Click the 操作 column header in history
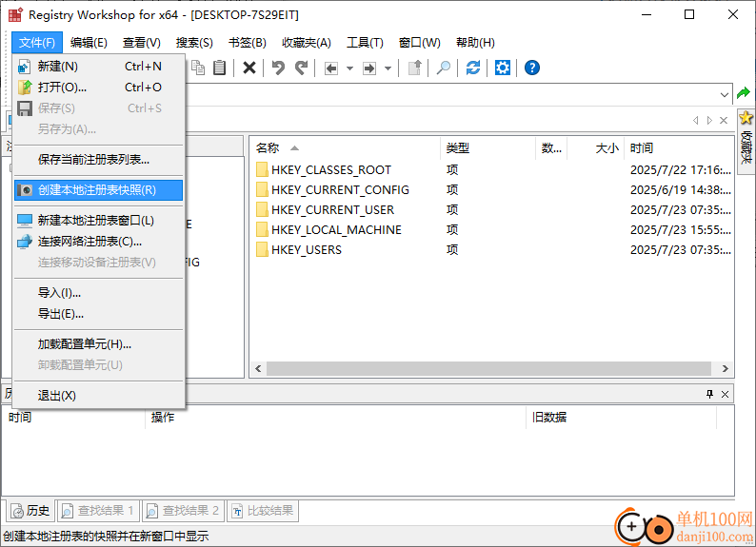 [x=335, y=418]
